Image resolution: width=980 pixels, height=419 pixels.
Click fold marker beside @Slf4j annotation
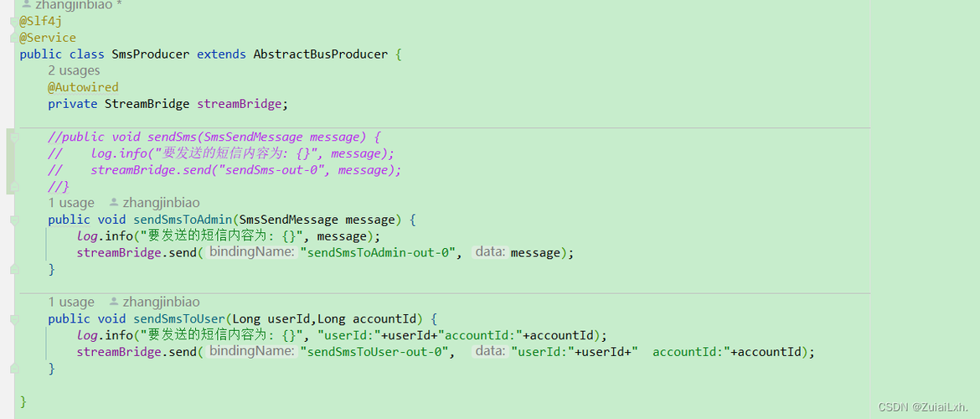pyautogui.click(x=13, y=22)
